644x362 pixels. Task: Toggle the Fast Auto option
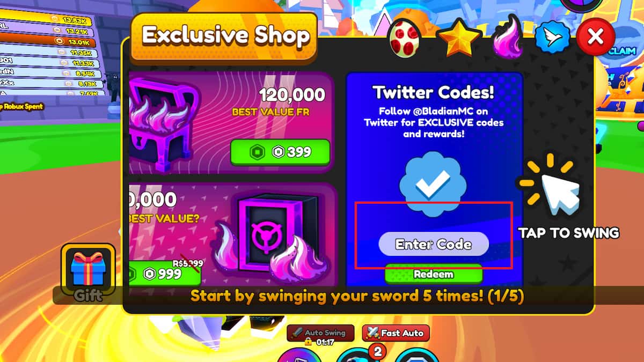(396, 333)
